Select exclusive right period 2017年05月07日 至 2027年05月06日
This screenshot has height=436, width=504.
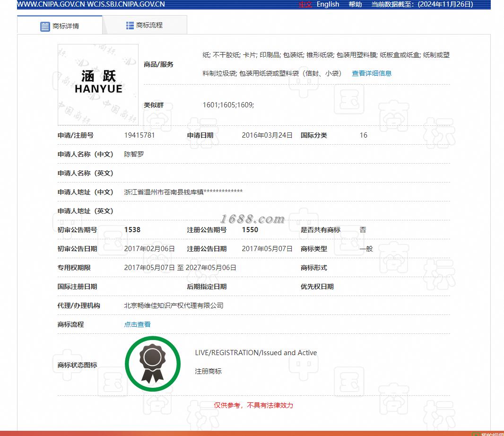[x=180, y=268]
